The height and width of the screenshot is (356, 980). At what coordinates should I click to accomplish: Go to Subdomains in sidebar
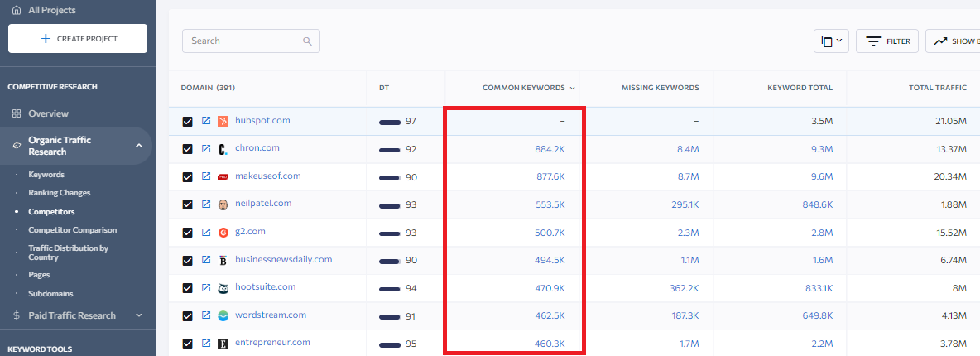50,293
